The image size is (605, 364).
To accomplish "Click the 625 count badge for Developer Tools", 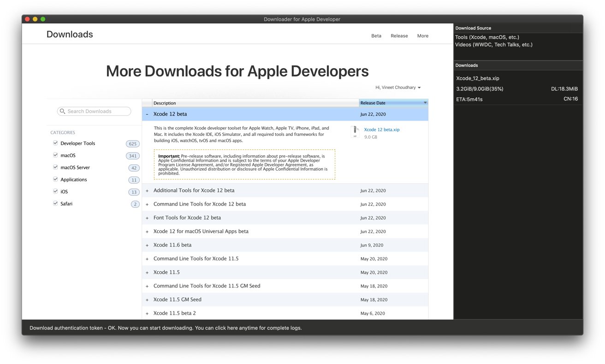I will [x=133, y=144].
